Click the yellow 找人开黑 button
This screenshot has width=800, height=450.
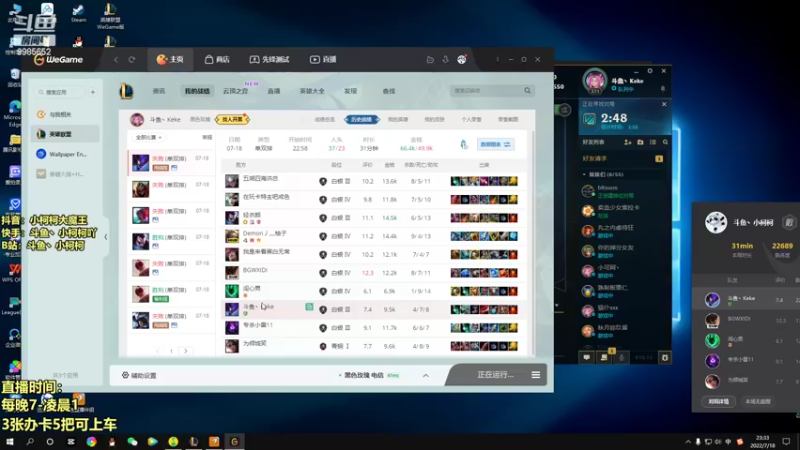click(232, 119)
